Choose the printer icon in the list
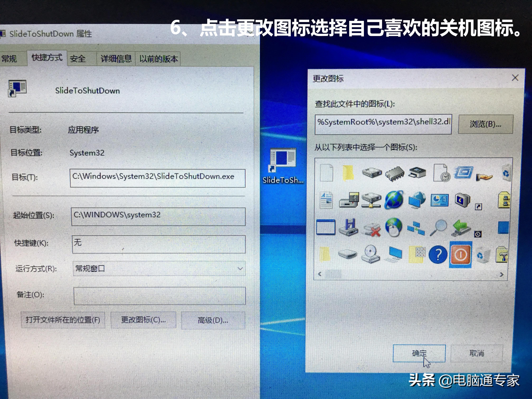 pos(417,173)
